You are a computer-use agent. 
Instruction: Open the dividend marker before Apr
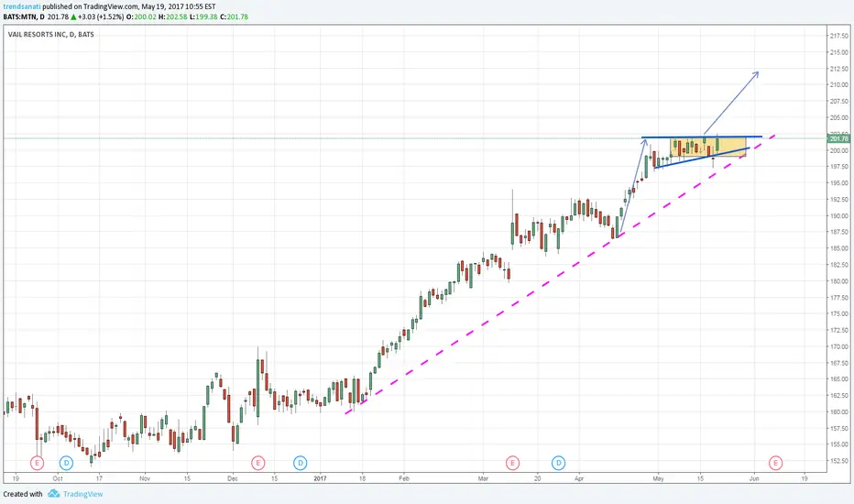pos(558,463)
